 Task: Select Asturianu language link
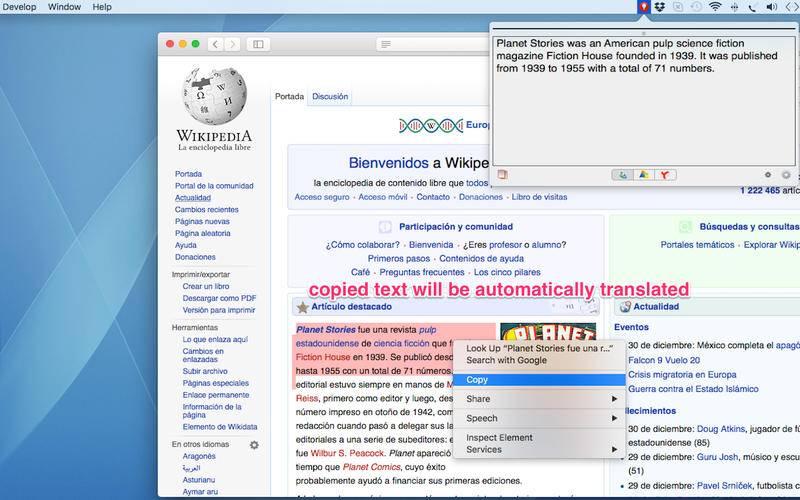point(199,480)
